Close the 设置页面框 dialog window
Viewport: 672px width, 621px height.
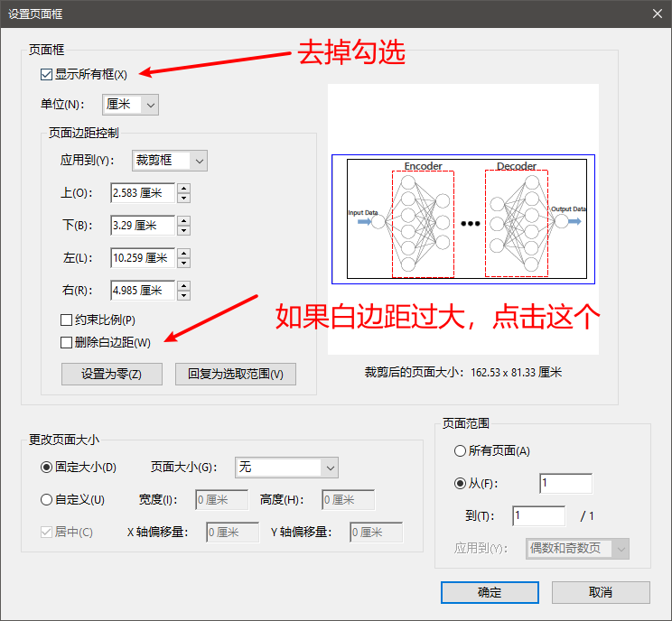pos(656,12)
